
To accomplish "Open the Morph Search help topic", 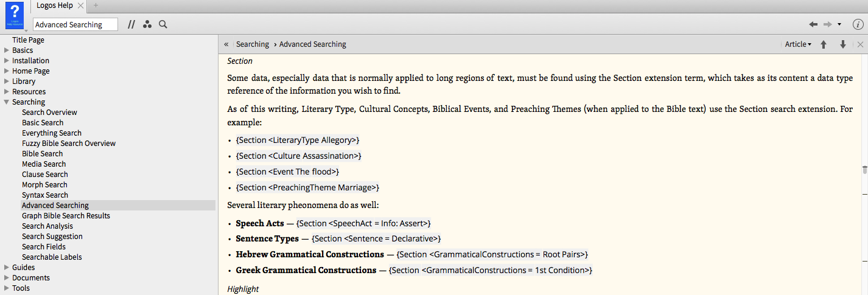I will coord(44,185).
